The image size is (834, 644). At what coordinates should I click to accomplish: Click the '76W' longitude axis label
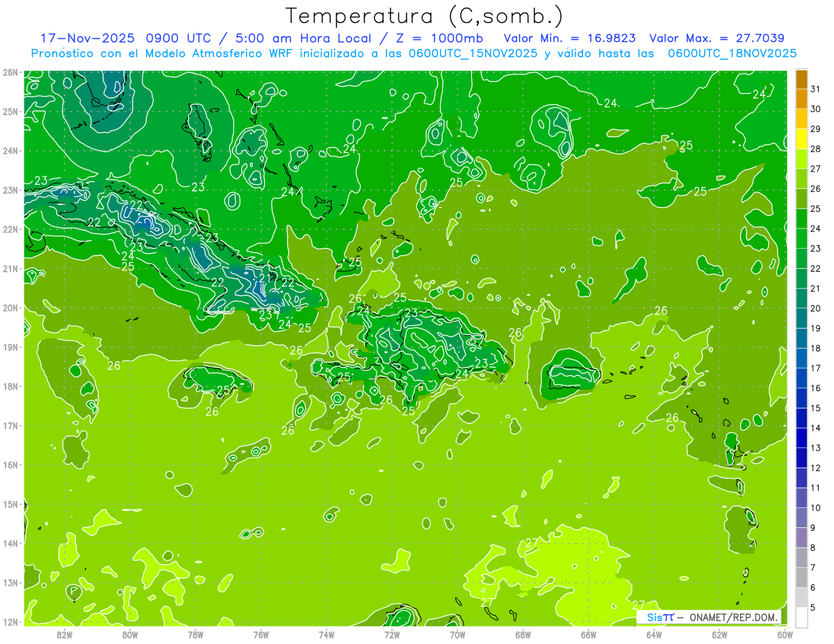[x=261, y=634]
